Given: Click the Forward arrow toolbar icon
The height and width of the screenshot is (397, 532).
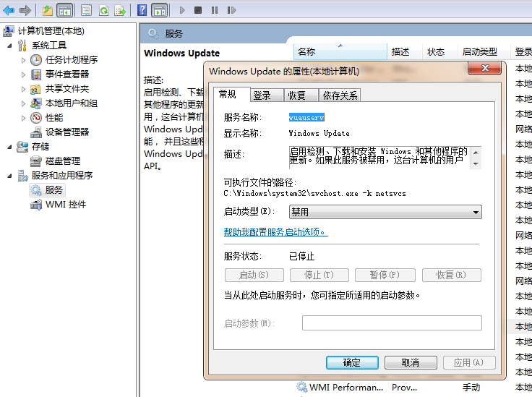Looking at the screenshot, I should pos(25,10).
